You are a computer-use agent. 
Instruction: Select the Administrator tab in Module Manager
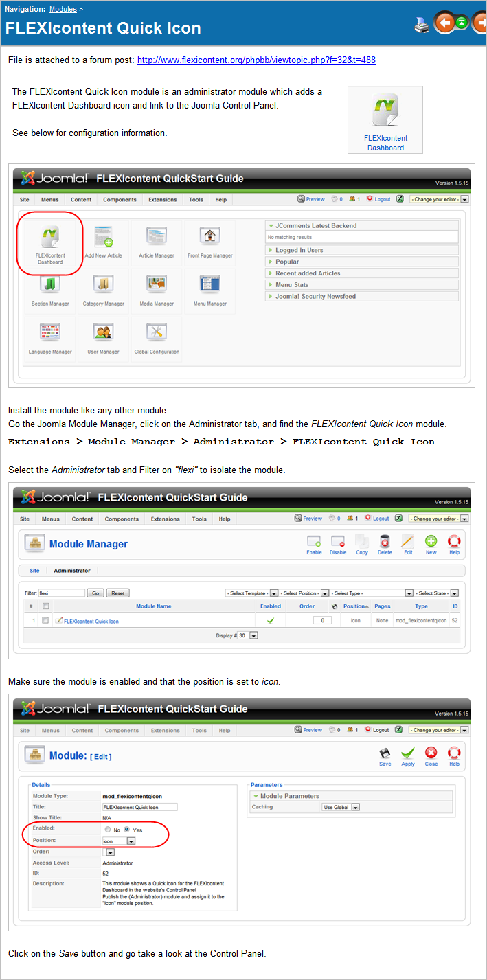click(72, 571)
